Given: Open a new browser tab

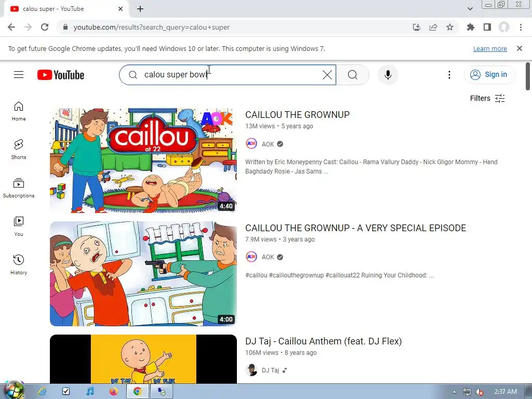Looking at the screenshot, I should click(140, 9).
